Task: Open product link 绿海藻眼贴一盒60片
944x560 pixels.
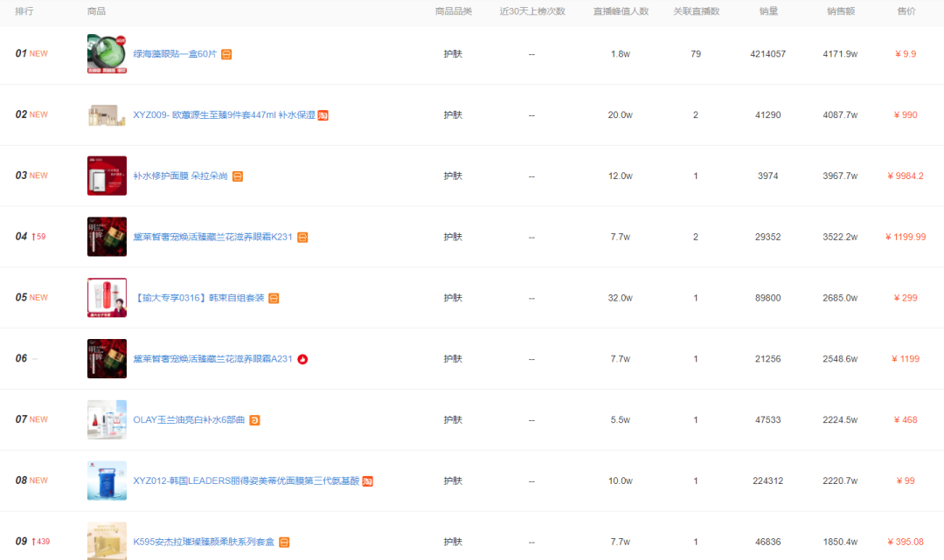Action: click(x=175, y=53)
